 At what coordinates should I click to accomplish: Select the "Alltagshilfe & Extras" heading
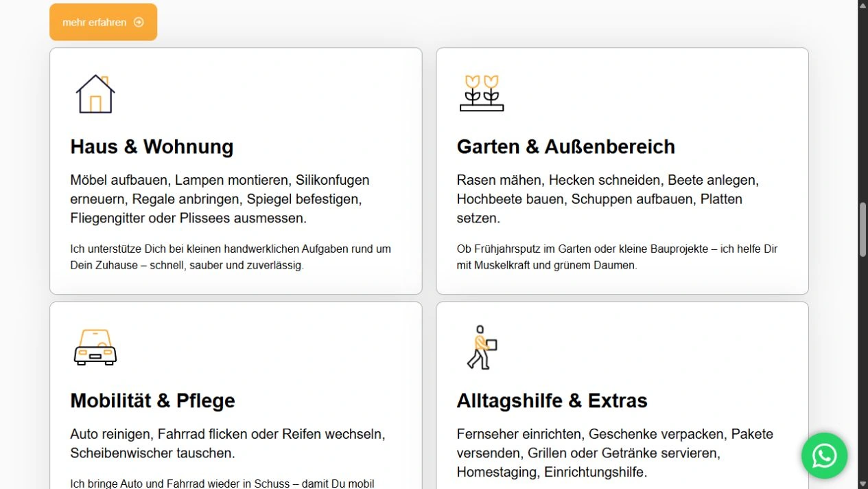(x=552, y=400)
